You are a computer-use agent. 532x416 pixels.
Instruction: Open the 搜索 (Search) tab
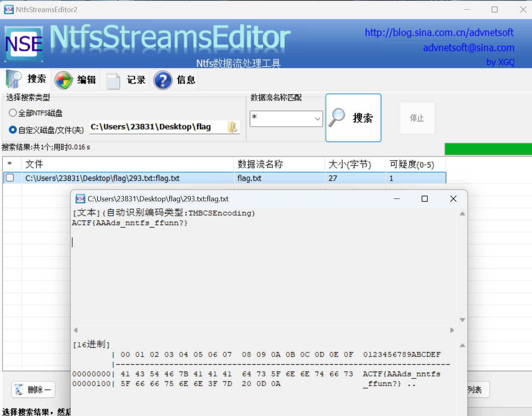[27, 80]
